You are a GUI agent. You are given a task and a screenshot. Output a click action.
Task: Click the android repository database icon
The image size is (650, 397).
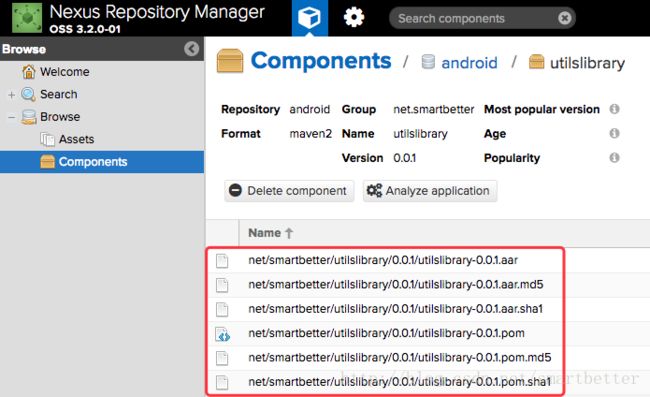[x=428, y=62]
